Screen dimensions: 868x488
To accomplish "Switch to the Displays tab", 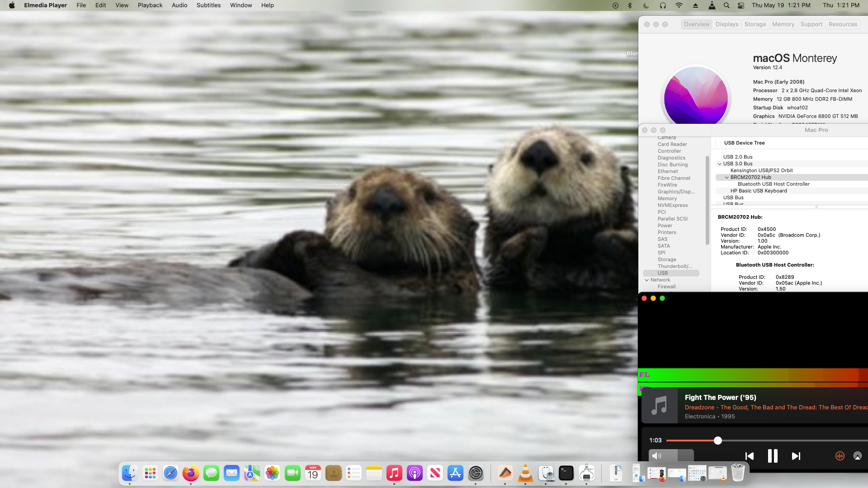I will (726, 24).
